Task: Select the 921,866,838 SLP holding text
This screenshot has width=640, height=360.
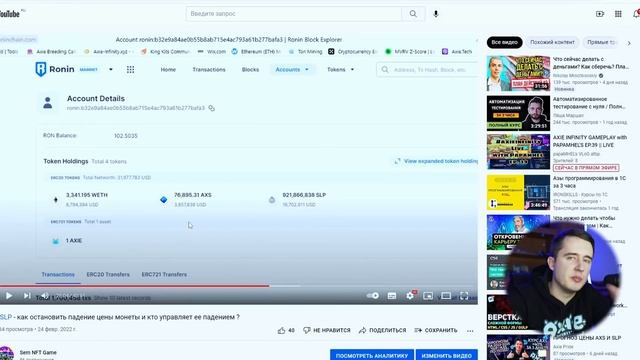Action: 304,195
